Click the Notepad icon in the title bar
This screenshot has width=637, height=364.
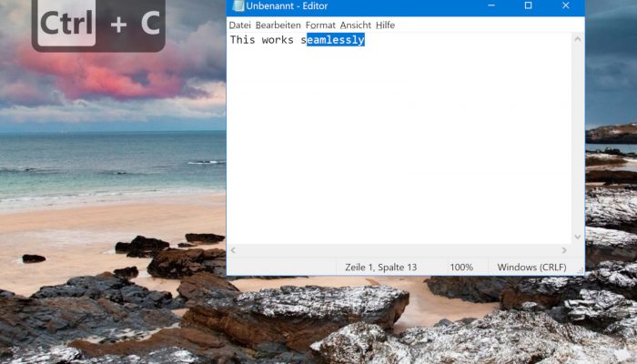point(238,6)
